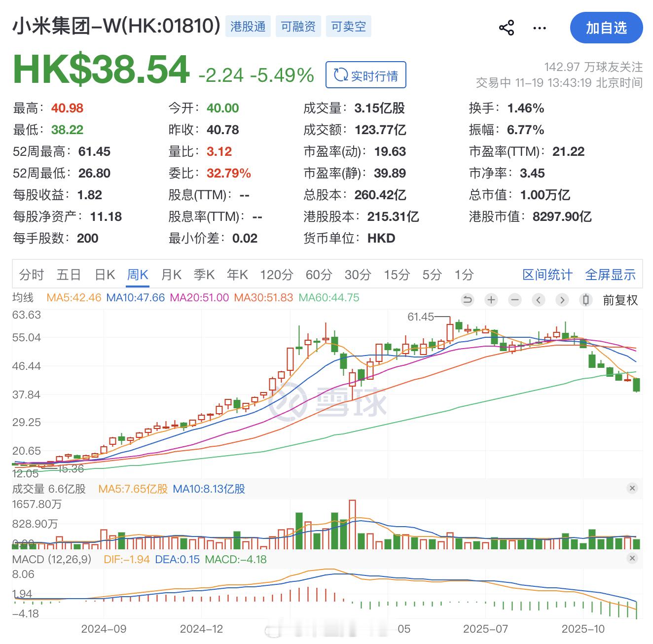Screen dimensions: 653x644
Task: Click the 全屏显示 link
Action: (x=611, y=275)
